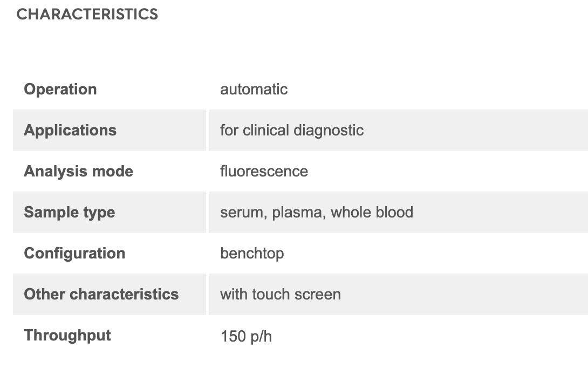588x368 pixels.
Task: Click the Other characteristics row label
Action: click(x=101, y=294)
